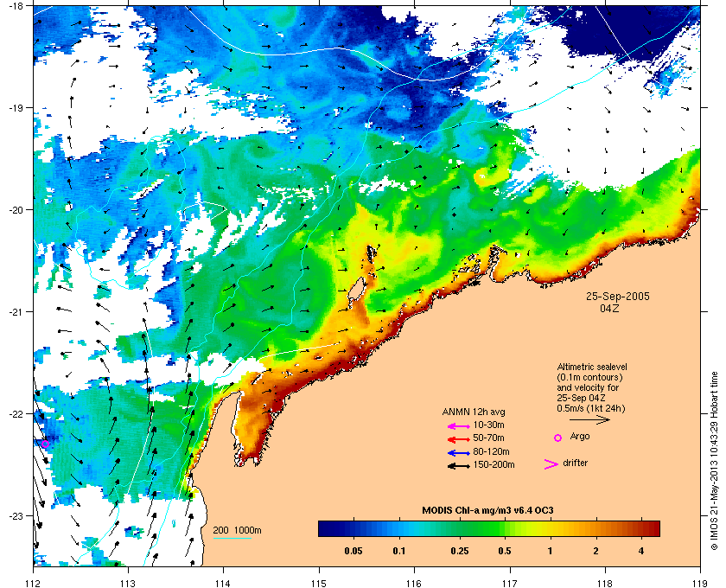726x588 pixels.
Task: Click the red 50-70m legend arrow
Action: pyautogui.click(x=459, y=439)
